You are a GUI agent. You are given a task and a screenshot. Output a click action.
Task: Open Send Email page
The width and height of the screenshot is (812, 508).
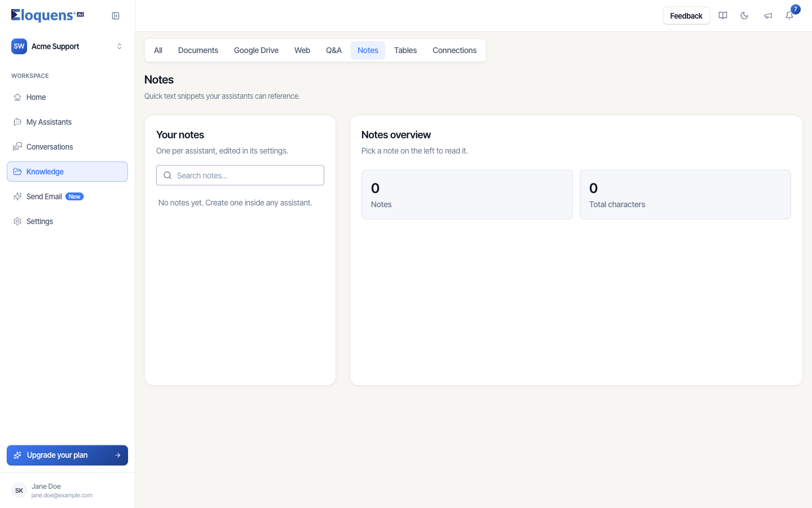(67, 196)
